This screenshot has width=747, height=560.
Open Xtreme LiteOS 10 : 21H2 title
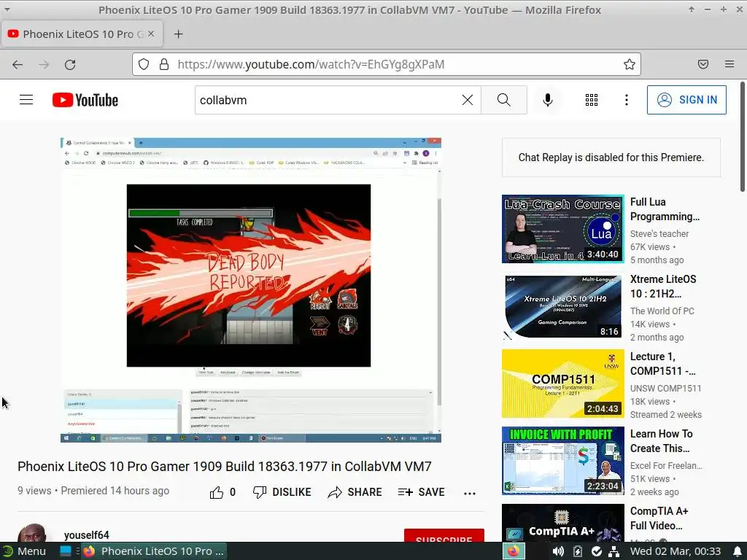click(663, 286)
